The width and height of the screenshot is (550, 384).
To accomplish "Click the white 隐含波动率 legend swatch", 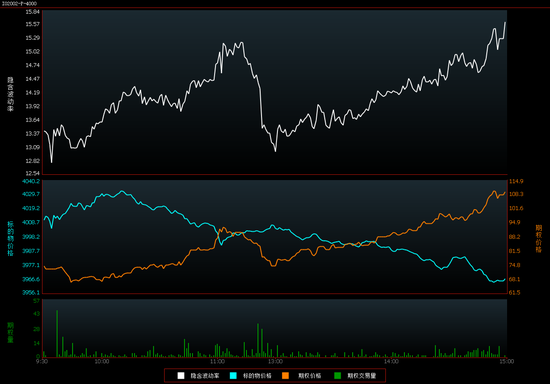I will 181,376.
